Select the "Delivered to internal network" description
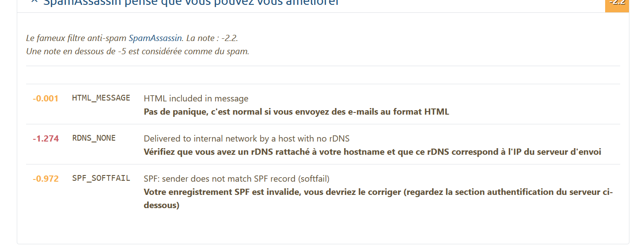This screenshot has width=644, height=250. 246,139
